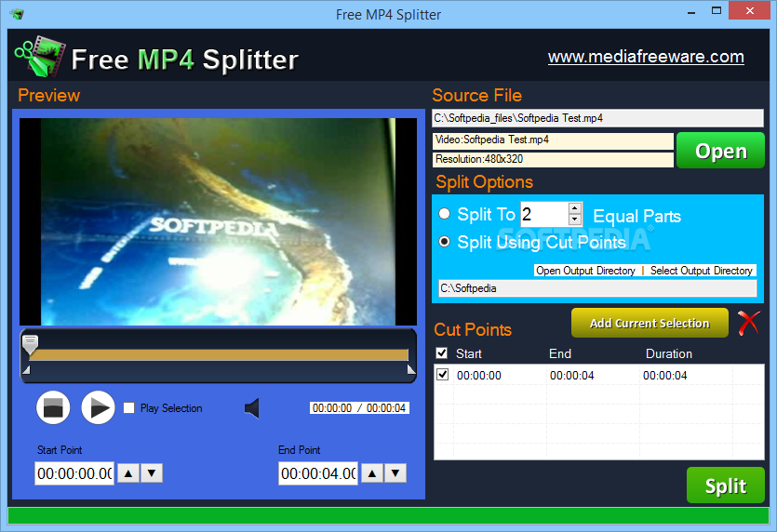Open the Output Directory link

pyautogui.click(x=585, y=271)
